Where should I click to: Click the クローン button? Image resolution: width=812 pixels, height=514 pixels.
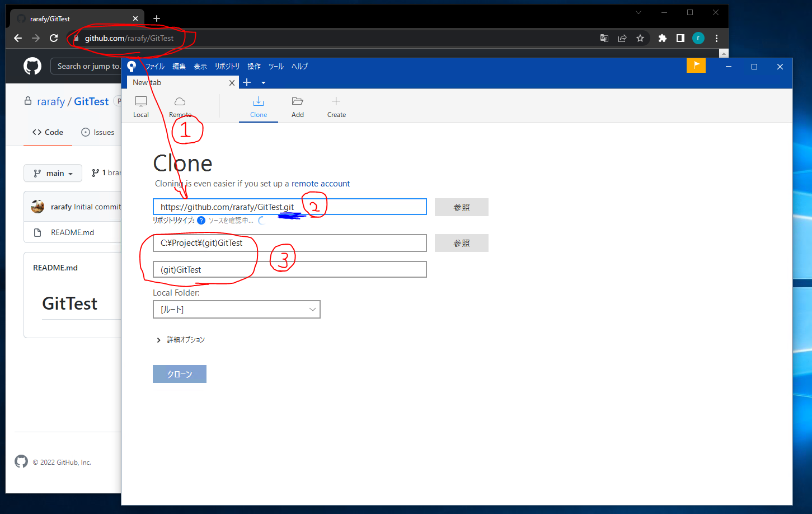point(179,374)
